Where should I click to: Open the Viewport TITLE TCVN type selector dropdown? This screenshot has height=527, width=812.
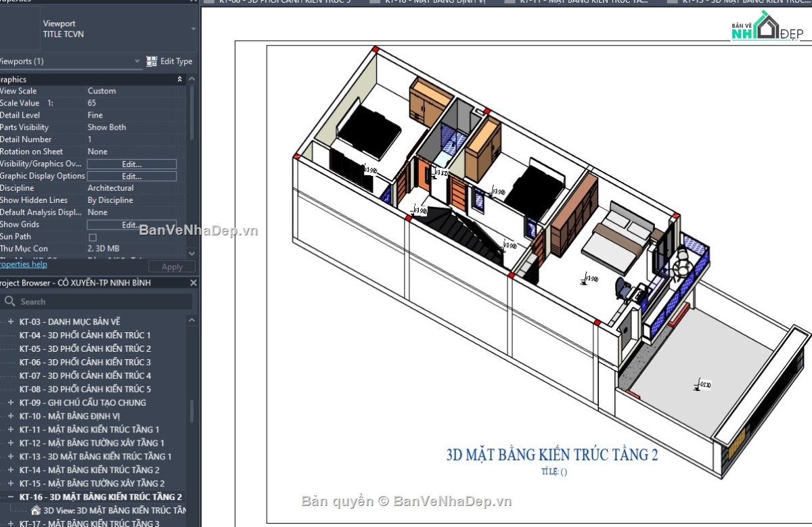[x=194, y=29]
